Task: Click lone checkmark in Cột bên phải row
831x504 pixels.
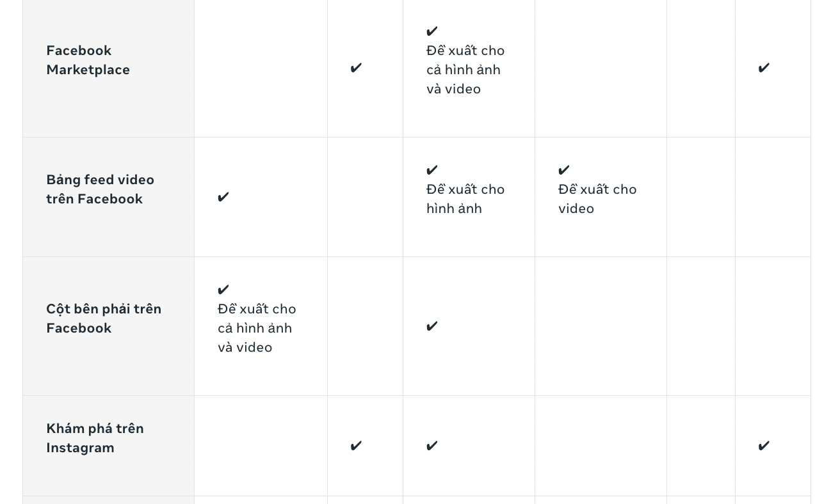Action: coord(432,326)
